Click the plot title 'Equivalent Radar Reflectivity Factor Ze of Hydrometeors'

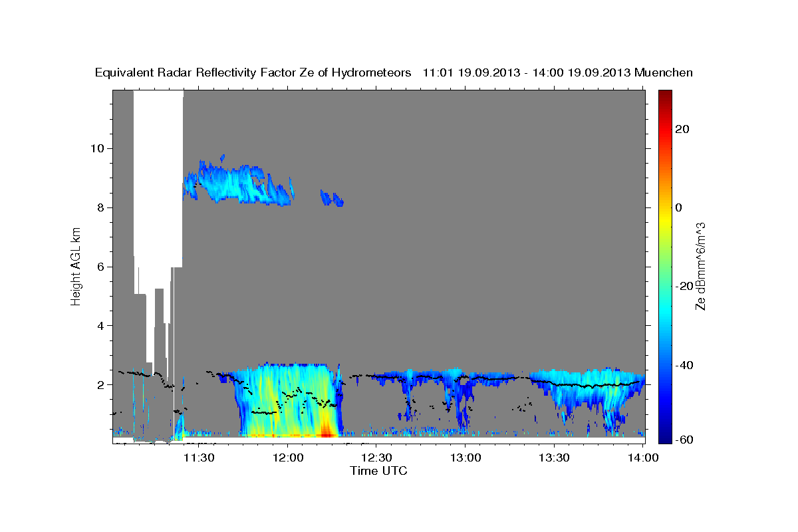[253, 73]
